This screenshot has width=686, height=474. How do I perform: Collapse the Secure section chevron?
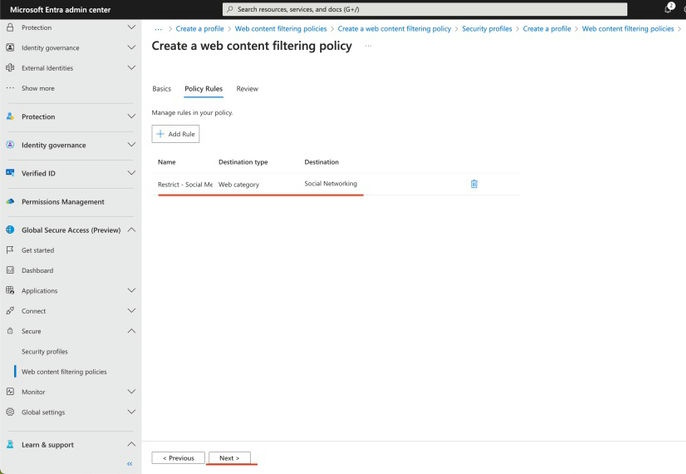coord(131,331)
